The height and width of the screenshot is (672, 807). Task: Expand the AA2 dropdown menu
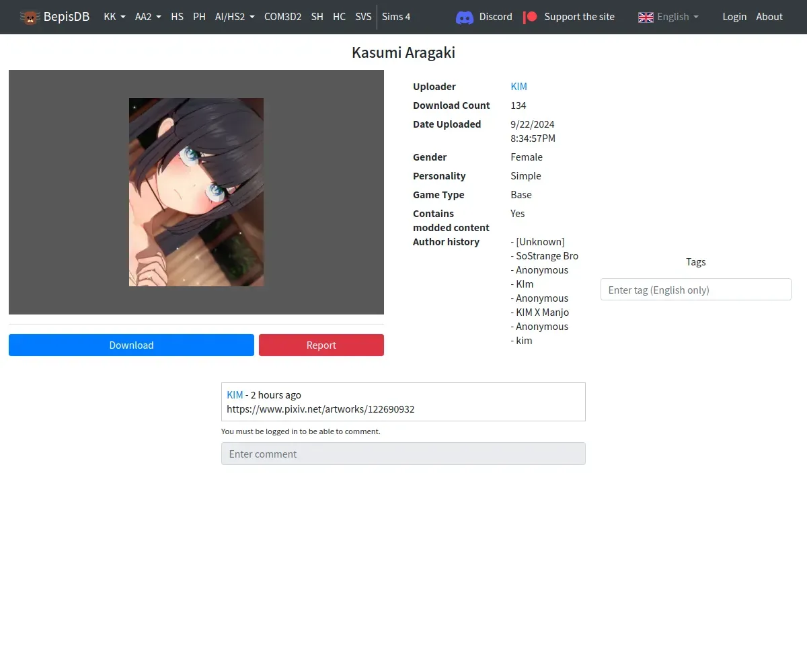click(148, 17)
